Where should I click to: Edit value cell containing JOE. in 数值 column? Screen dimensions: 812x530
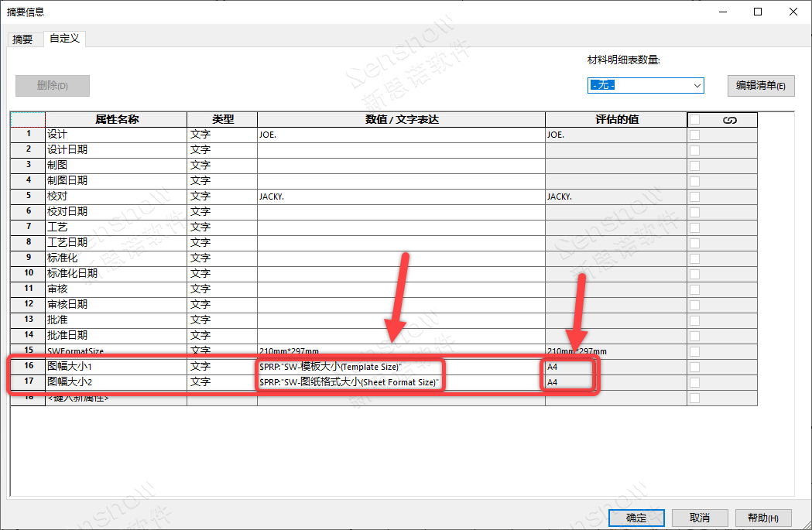pos(400,135)
